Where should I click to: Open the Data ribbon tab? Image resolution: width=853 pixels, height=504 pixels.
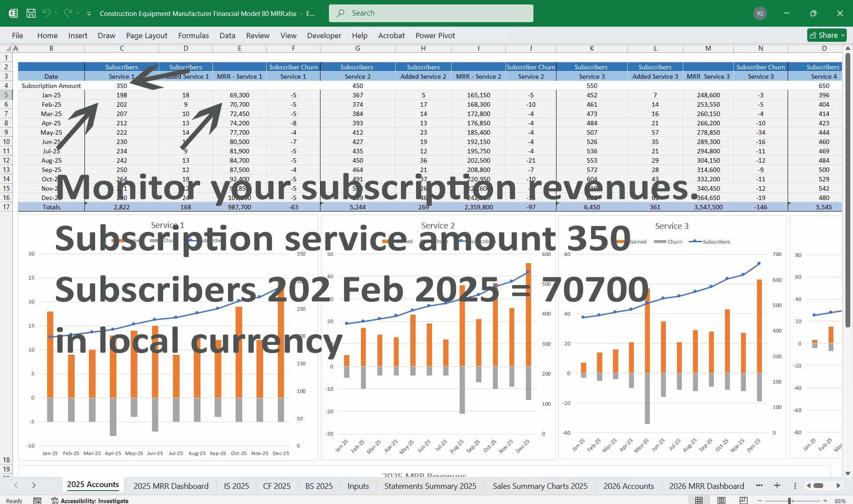pyautogui.click(x=227, y=36)
